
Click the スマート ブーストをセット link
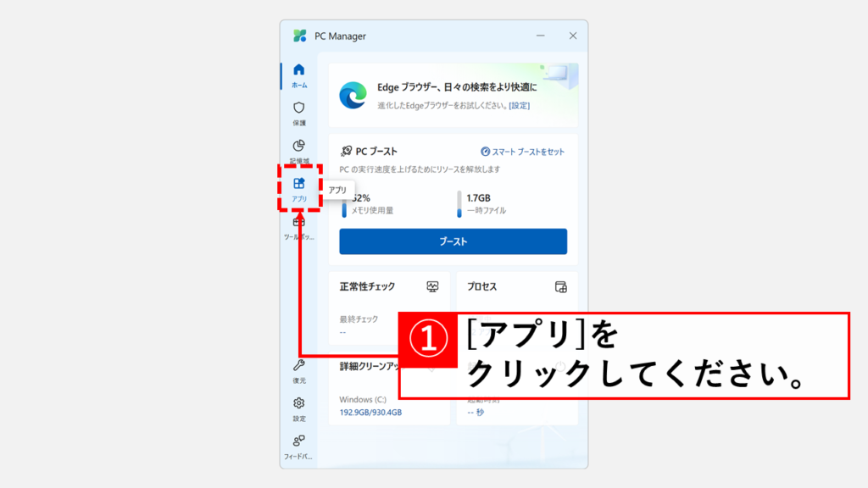point(522,152)
